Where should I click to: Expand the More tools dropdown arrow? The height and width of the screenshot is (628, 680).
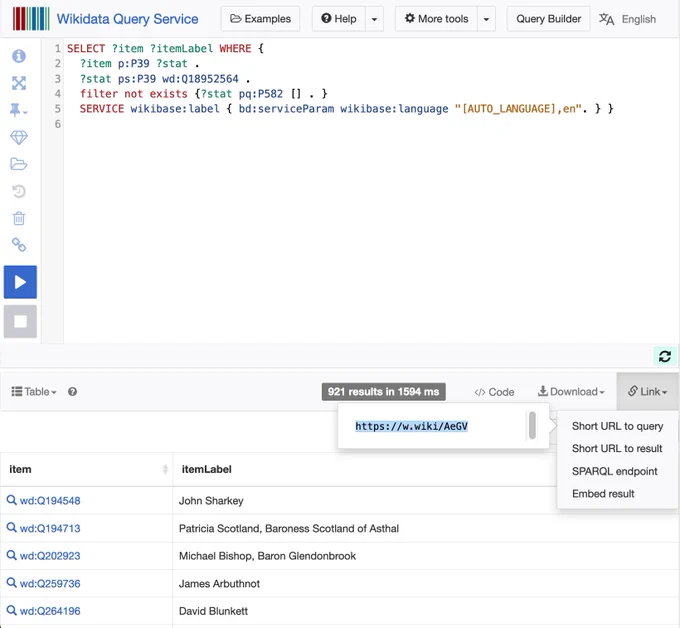[x=486, y=19]
